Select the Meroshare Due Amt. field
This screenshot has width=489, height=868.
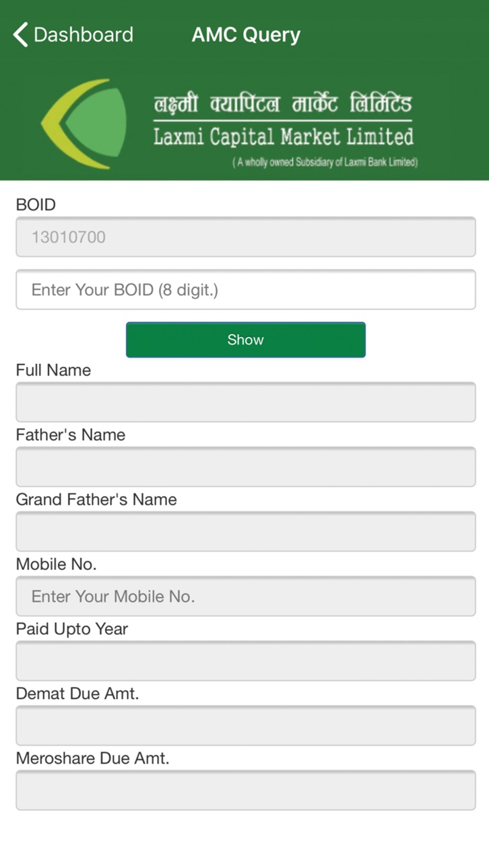click(246, 790)
